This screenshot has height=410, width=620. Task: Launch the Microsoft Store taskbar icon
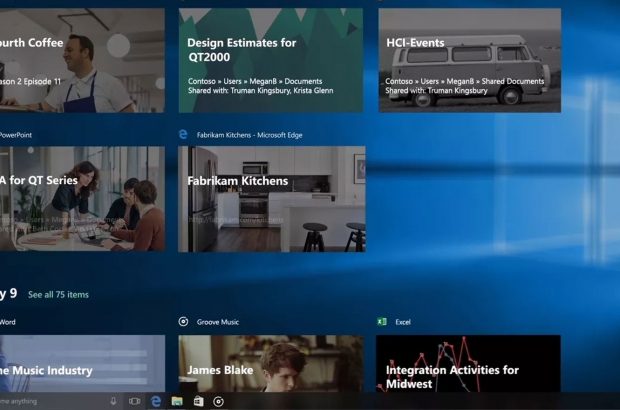pos(198,401)
